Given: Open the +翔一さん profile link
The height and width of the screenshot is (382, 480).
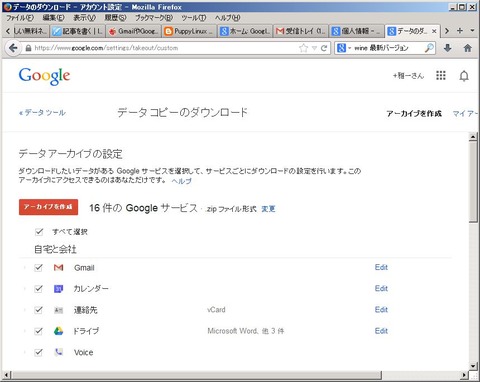Looking at the screenshot, I should point(408,76).
